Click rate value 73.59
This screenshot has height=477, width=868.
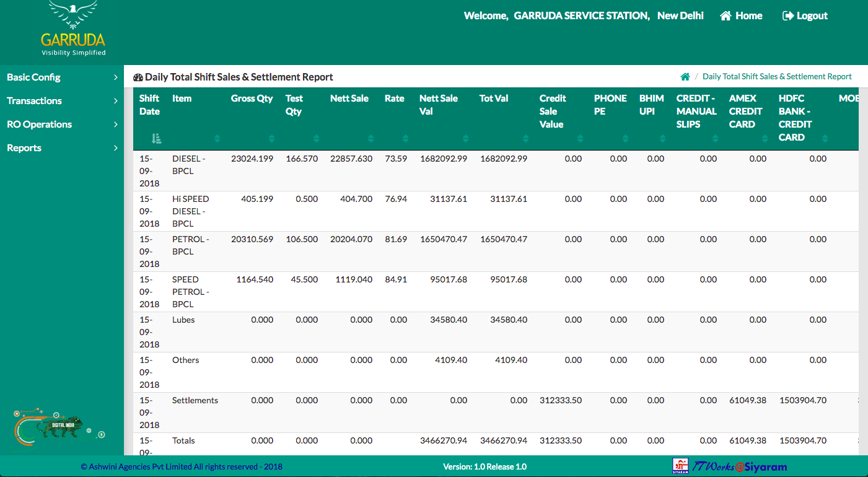pos(396,159)
